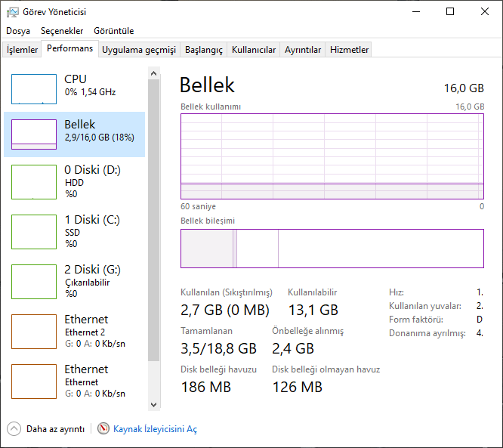Screen dimensions: 503x448
Task: Open the Dosya menu
Action: pos(18,31)
